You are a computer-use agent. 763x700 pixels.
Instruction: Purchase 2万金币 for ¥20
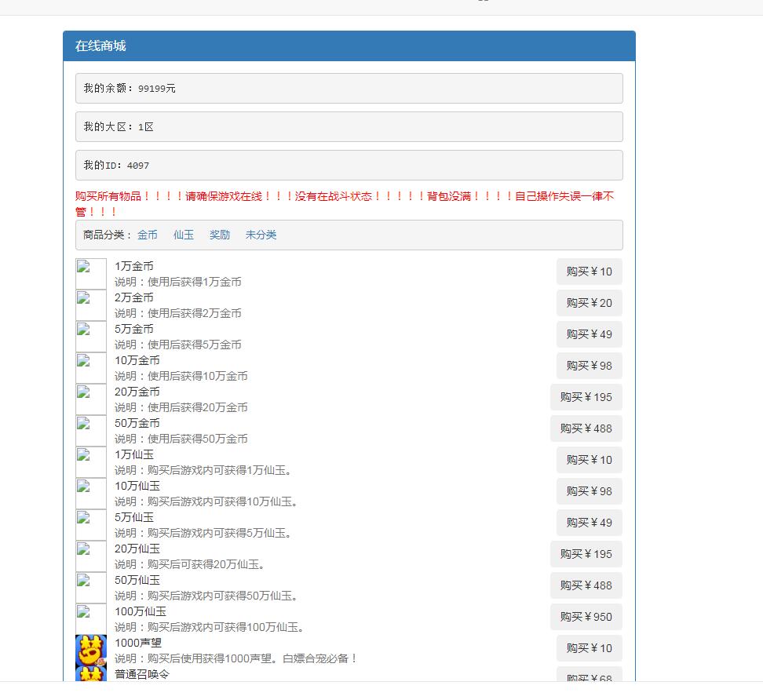(589, 303)
